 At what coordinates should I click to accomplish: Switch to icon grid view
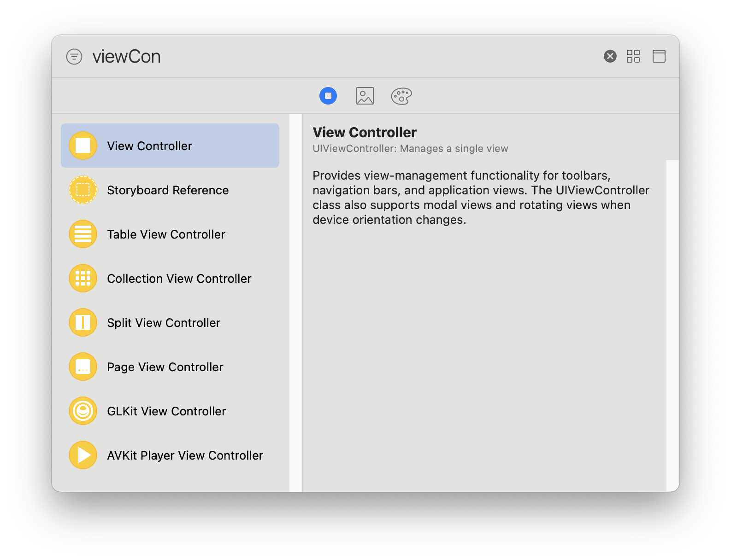coord(633,56)
